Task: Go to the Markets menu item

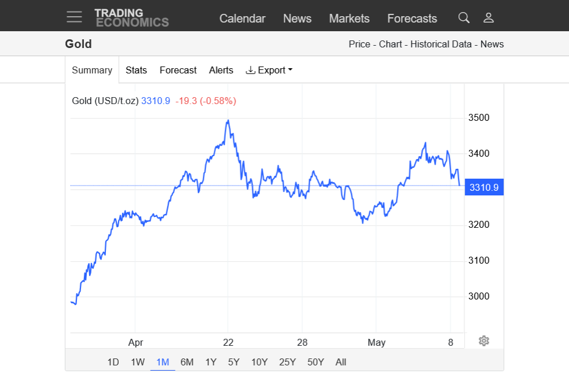Action: coord(349,19)
